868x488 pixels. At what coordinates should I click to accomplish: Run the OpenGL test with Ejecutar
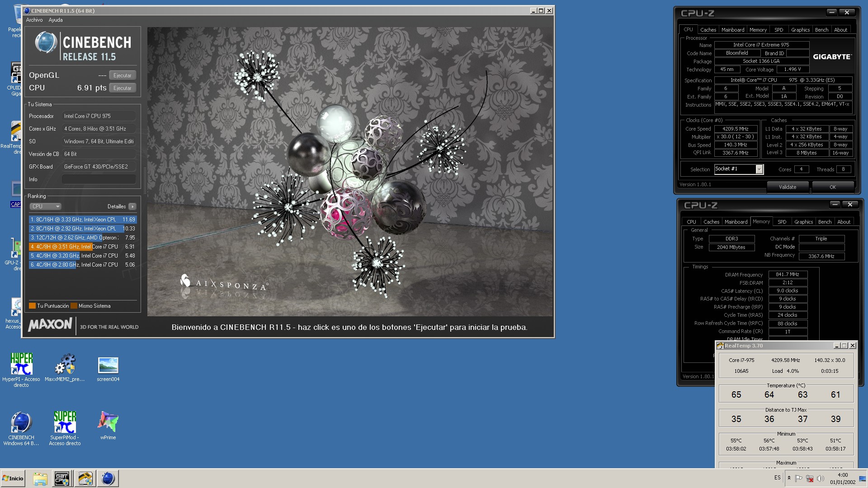coord(123,75)
